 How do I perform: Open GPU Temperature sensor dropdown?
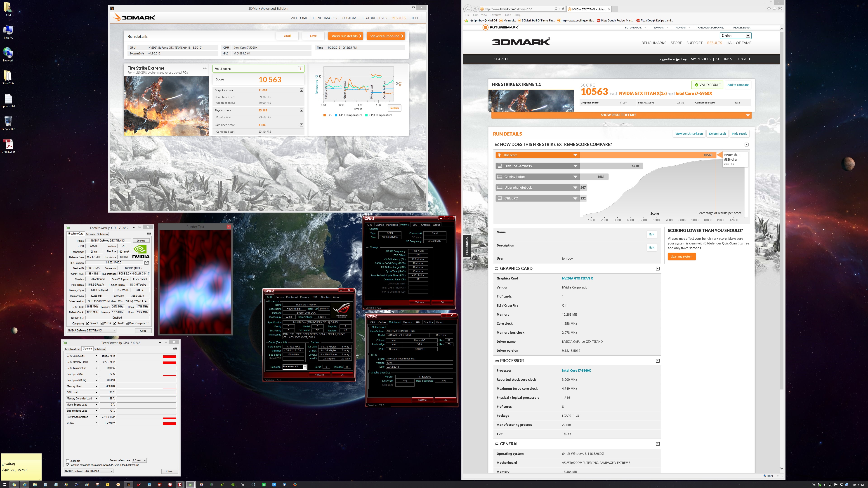click(x=96, y=368)
